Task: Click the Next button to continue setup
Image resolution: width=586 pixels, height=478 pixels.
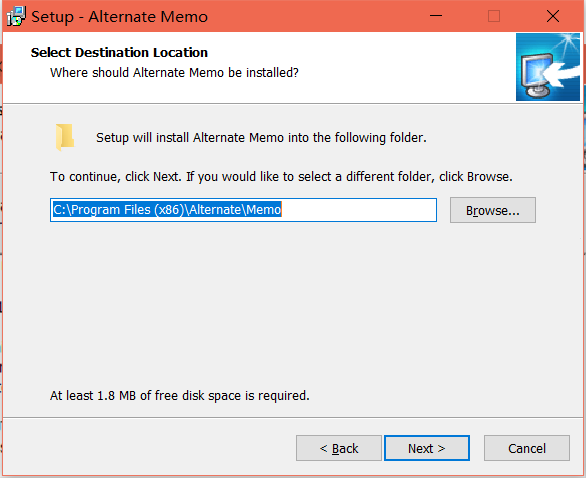Action: 427,448
